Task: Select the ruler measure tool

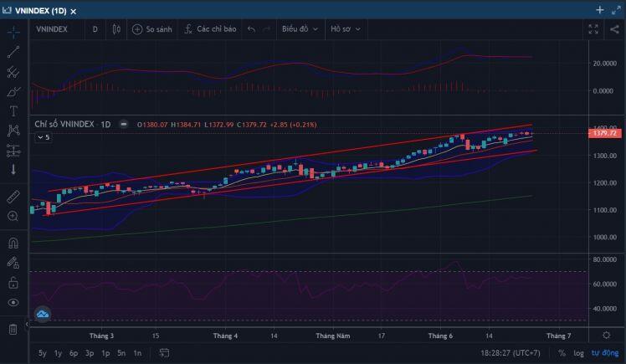Action: [x=13, y=197]
